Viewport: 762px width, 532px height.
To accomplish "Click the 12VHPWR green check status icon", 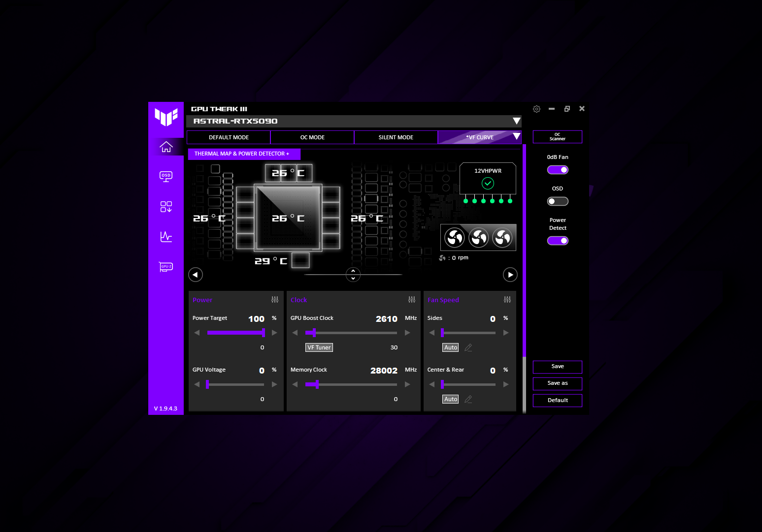I will [488, 184].
